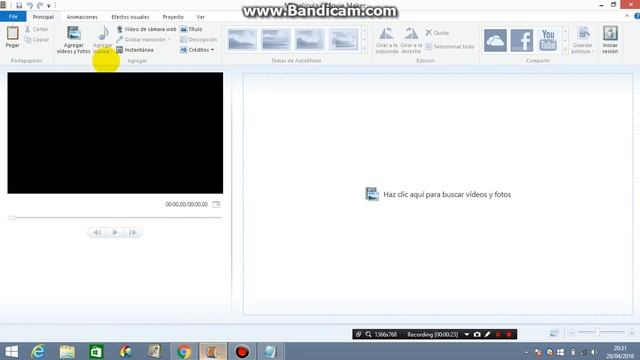Click the Save icon in quick access toolbar
This screenshot has height=360, width=640.
[19, 5]
